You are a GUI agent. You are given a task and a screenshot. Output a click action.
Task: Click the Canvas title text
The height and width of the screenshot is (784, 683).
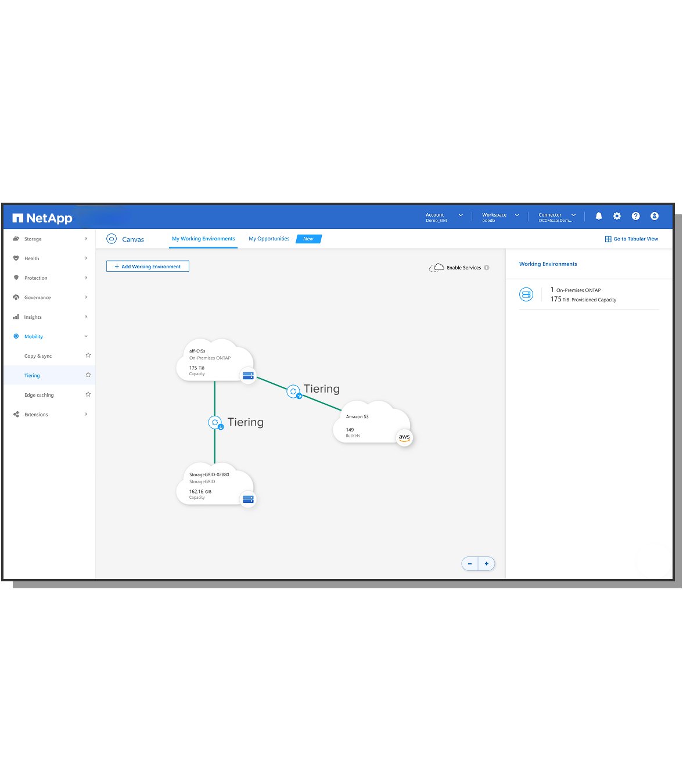click(x=133, y=239)
